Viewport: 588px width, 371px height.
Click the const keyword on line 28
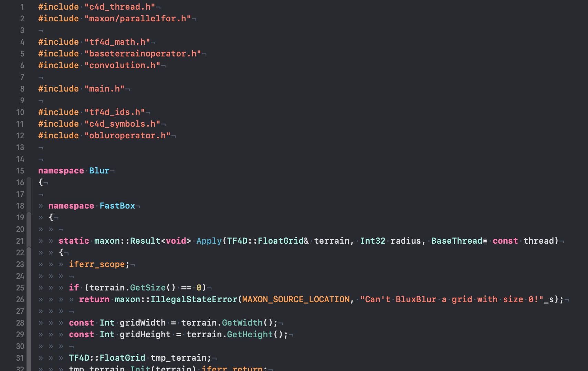[81, 323]
